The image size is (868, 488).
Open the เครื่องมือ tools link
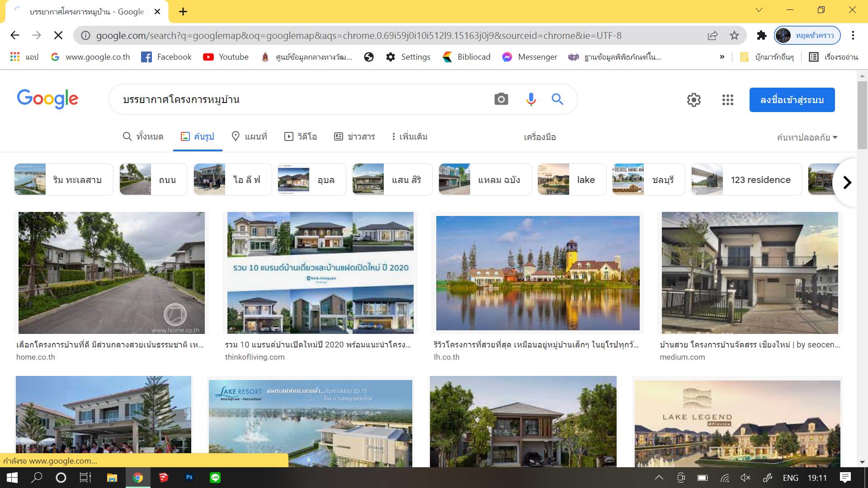[x=540, y=137]
